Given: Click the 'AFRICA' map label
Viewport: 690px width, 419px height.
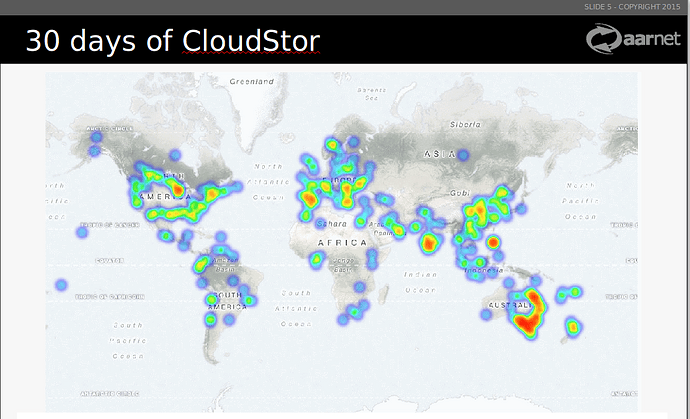Looking at the screenshot, I should click(x=342, y=243).
